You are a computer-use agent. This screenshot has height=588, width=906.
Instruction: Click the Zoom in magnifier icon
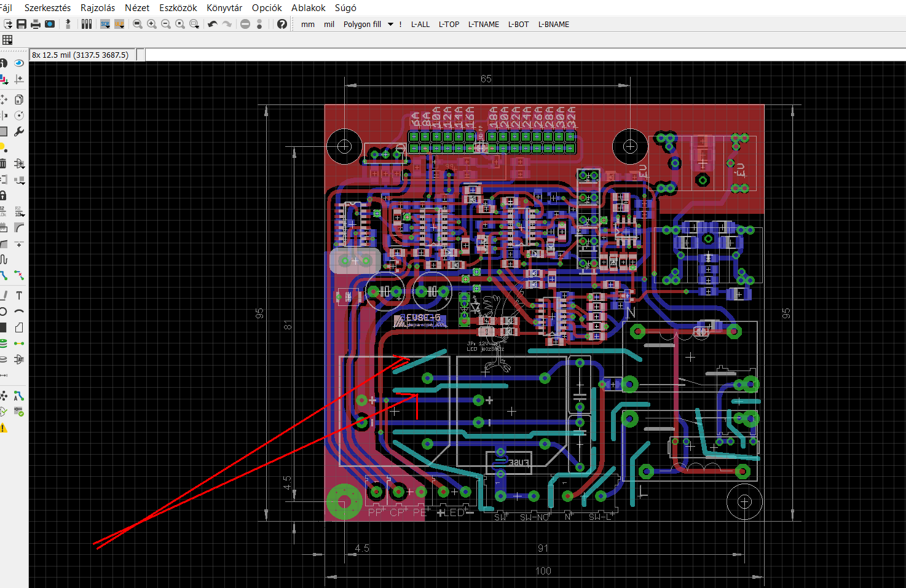(x=152, y=24)
